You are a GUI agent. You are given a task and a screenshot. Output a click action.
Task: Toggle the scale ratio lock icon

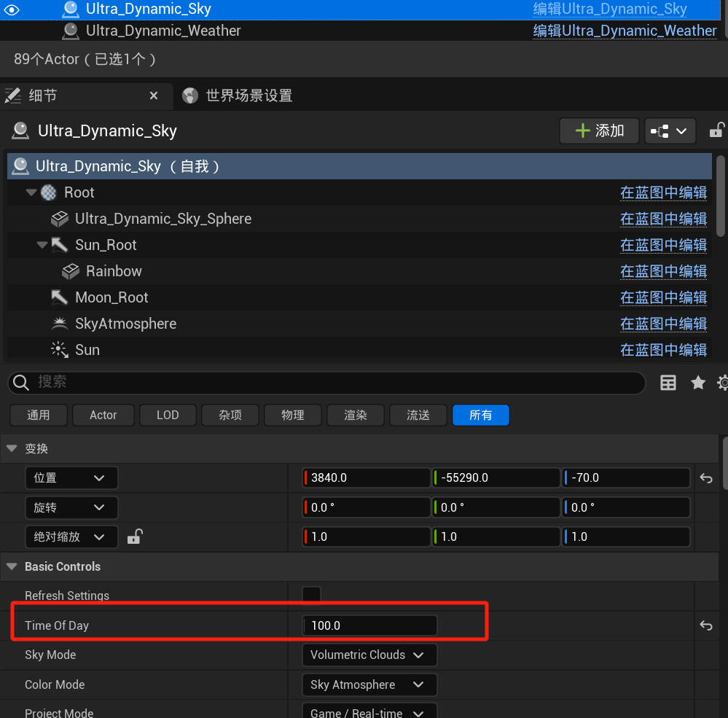tap(135, 536)
